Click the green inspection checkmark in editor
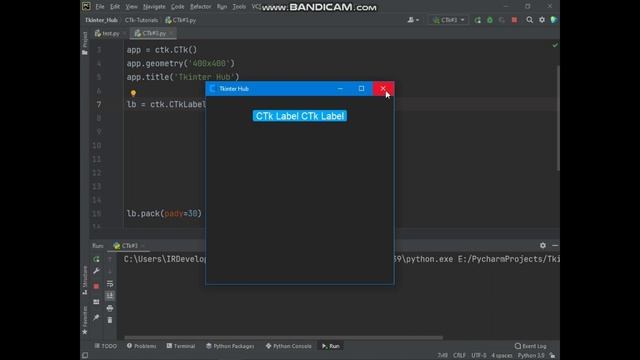Image resolution: width=640 pixels, height=360 pixels. (x=555, y=45)
